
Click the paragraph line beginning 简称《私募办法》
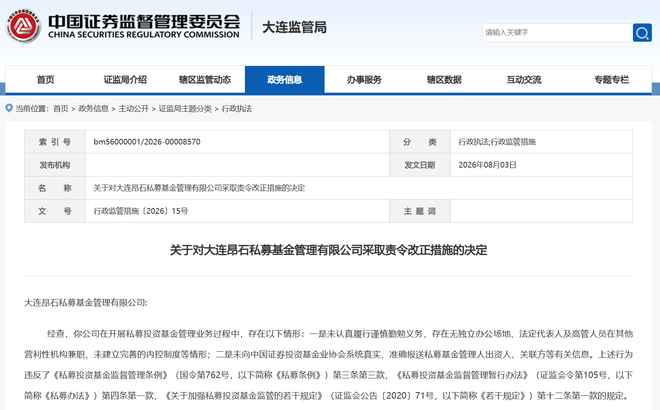coord(327,396)
